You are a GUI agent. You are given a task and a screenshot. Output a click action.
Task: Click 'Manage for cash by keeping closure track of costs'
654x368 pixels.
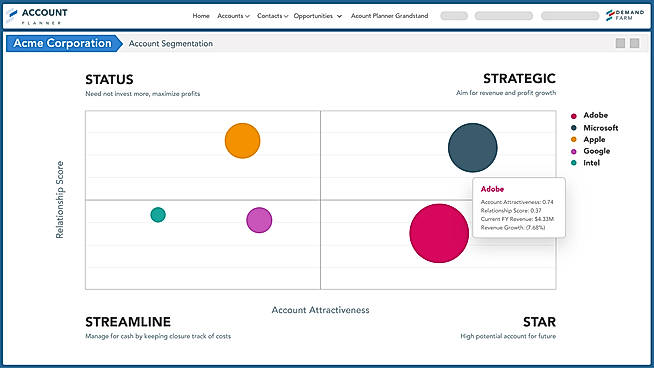point(158,336)
